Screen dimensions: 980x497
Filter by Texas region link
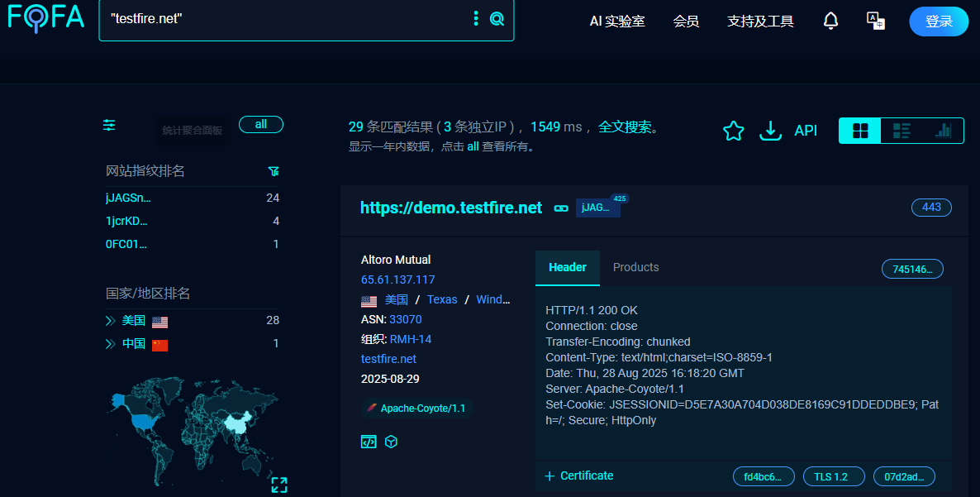coord(442,299)
